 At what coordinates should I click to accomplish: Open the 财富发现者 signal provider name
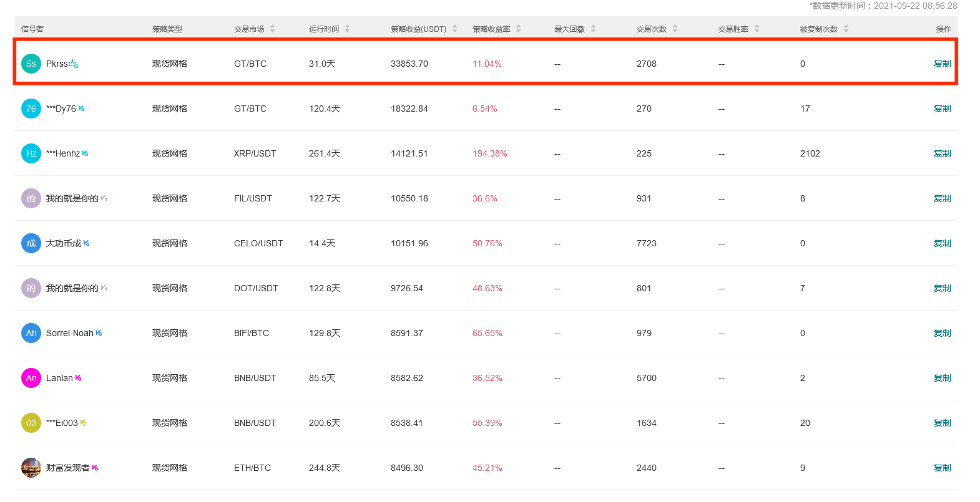[68, 468]
